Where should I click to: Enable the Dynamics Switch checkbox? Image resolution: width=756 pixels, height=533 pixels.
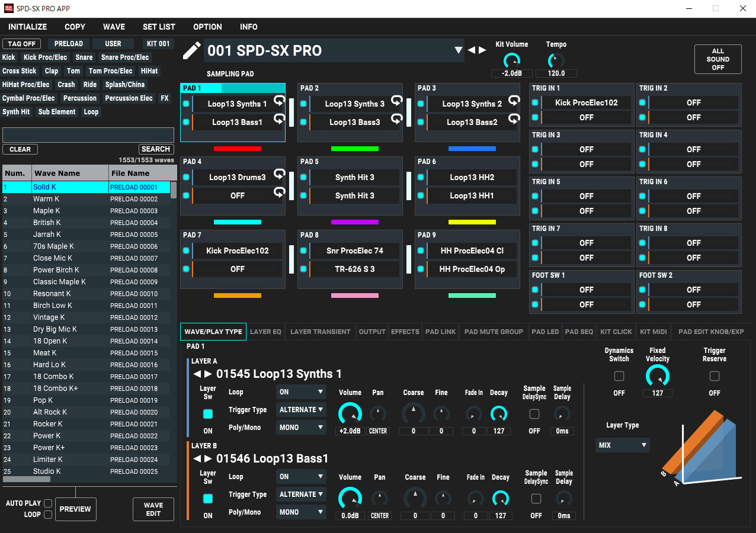(619, 375)
